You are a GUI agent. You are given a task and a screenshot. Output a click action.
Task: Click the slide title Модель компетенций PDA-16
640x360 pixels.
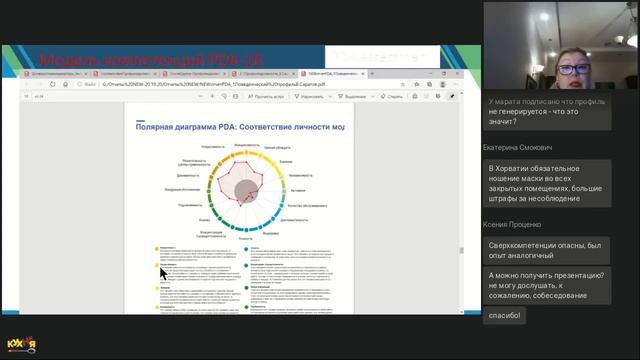[x=150, y=60]
